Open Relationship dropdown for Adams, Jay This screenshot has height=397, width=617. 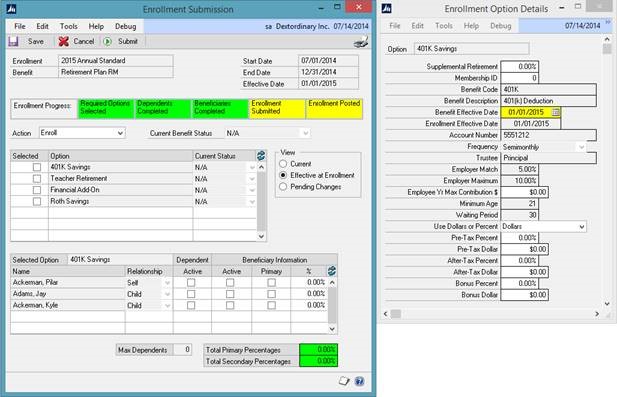click(167, 294)
